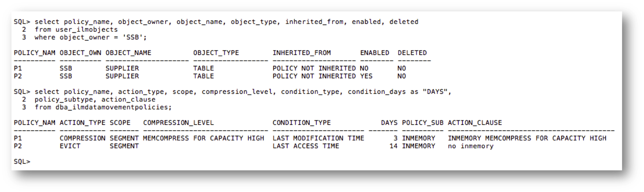Click the value 14 in DAYS column
644x192 pixels.
tap(393, 146)
